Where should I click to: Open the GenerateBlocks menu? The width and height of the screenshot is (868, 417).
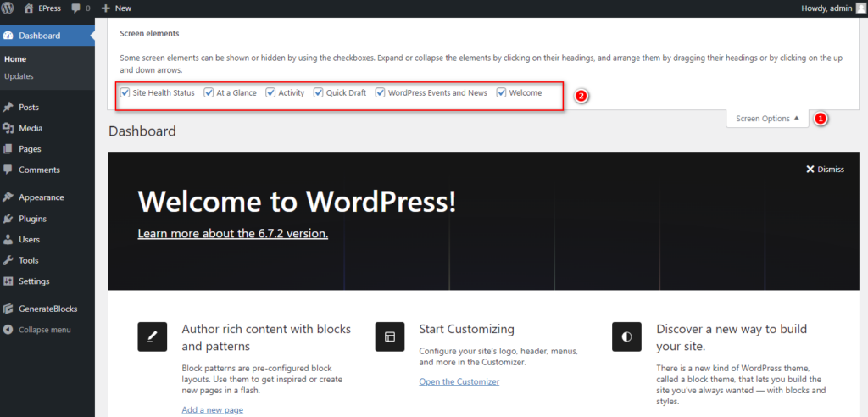(x=47, y=309)
